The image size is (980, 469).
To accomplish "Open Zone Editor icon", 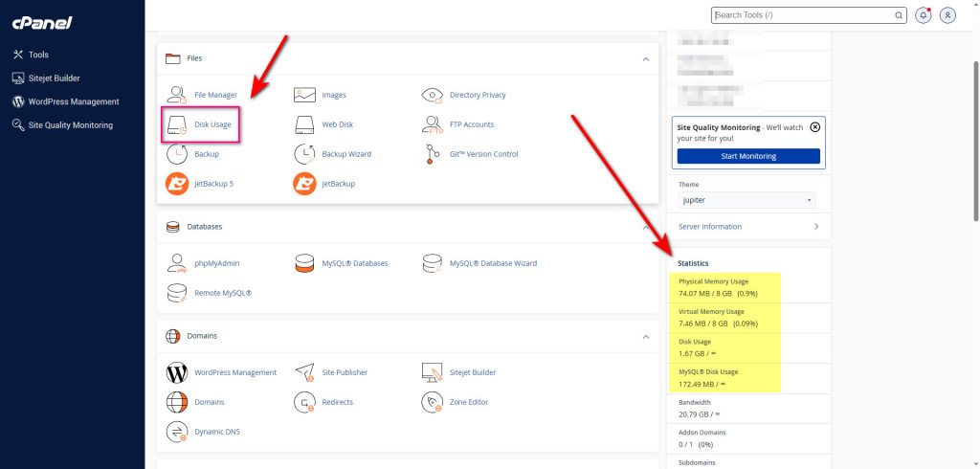I will click(434, 402).
